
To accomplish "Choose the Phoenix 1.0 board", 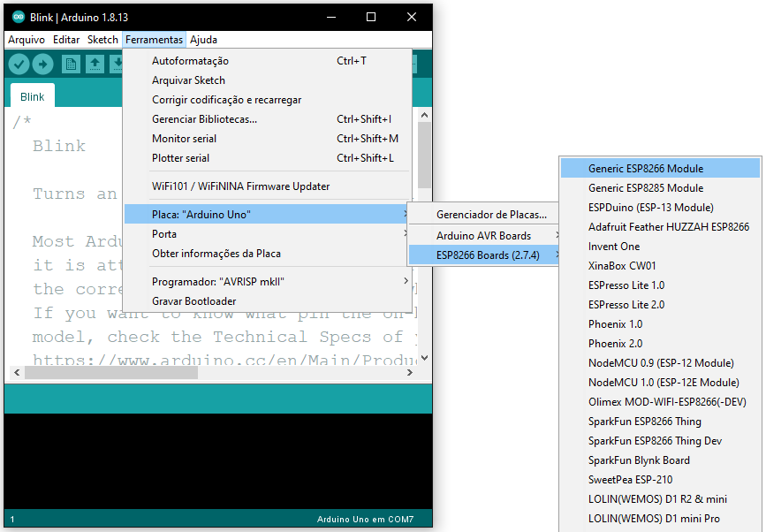I will coord(661,324).
